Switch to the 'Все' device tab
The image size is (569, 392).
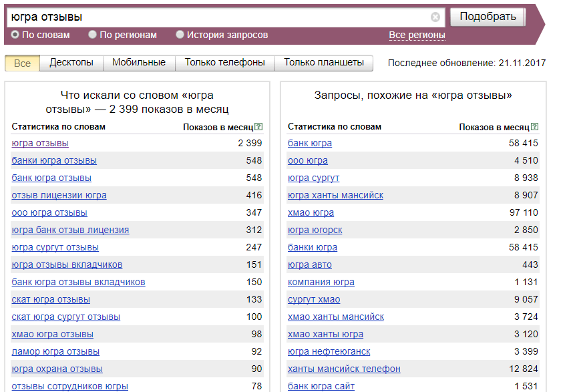tap(22, 63)
